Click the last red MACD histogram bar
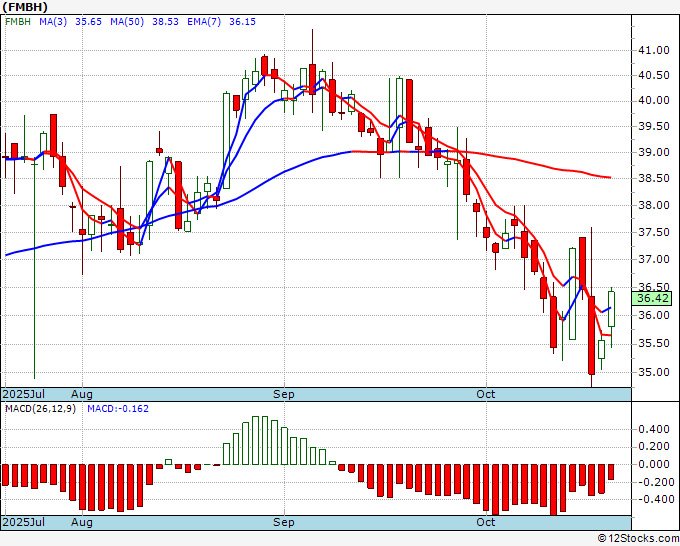The height and width of the screenshot is (546, 680). pos(611,472)
